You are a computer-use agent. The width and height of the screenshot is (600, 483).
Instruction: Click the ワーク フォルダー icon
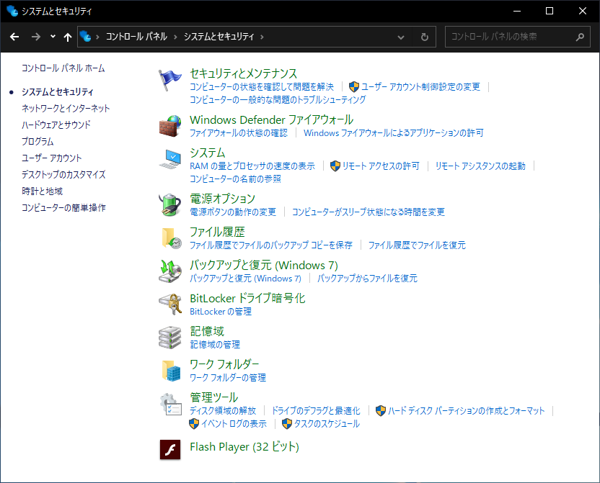tap(171, 370)
